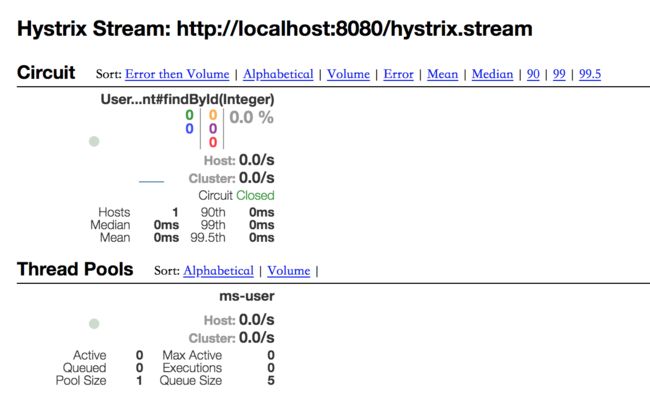Click the ms-user thread pool circle indicator
This screenshot has width=650, height=410.
tap(94, 324)
